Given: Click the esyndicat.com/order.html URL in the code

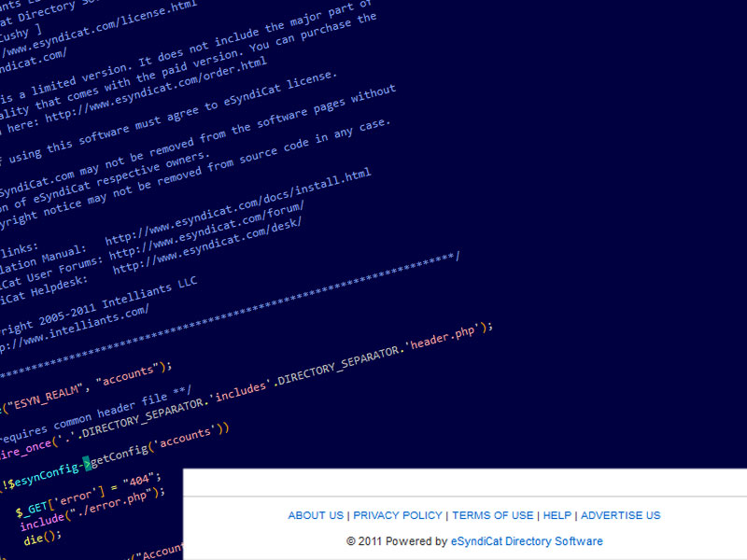Looking at the screenshot, I should tap(156, 90).
